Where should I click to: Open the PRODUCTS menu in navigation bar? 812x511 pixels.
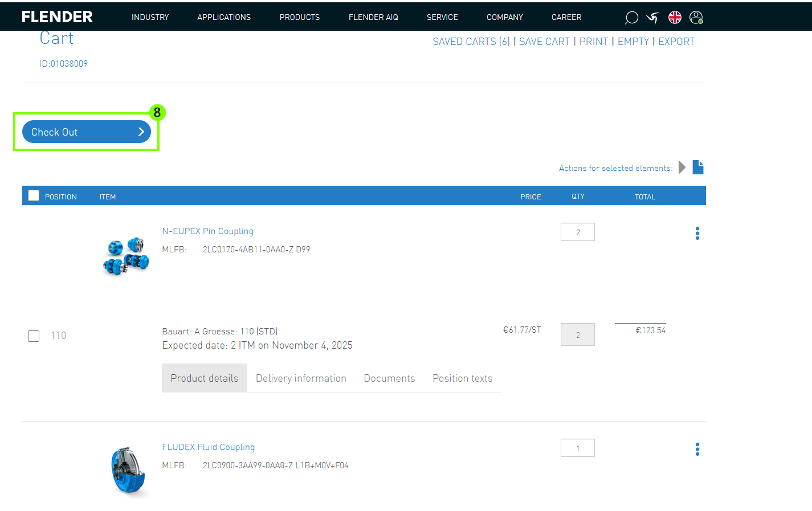[x=299, y=17]
